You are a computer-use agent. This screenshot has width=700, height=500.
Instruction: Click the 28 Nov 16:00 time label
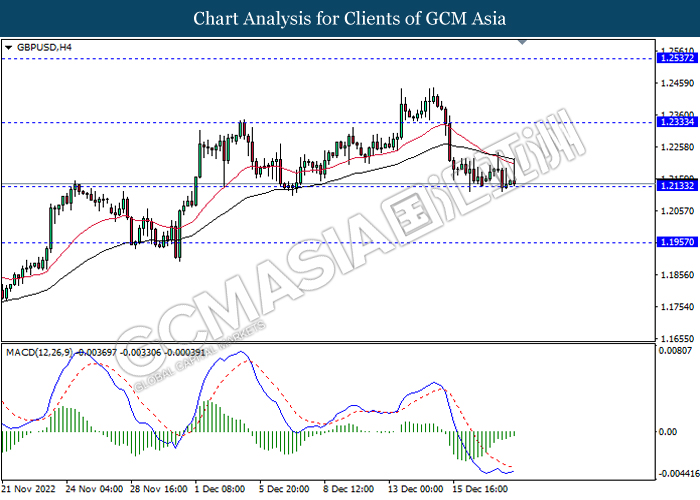click(159, 489)
